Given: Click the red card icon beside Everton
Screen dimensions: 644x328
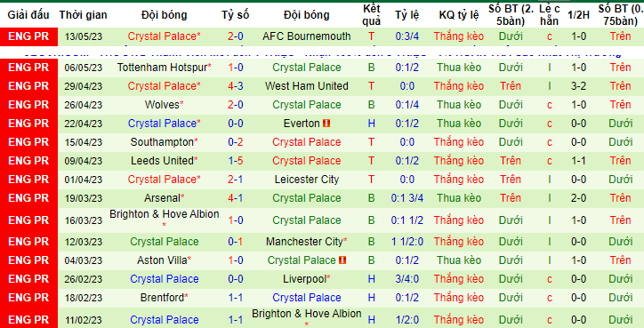Looking at the screenshot, I should click(327, 124).
